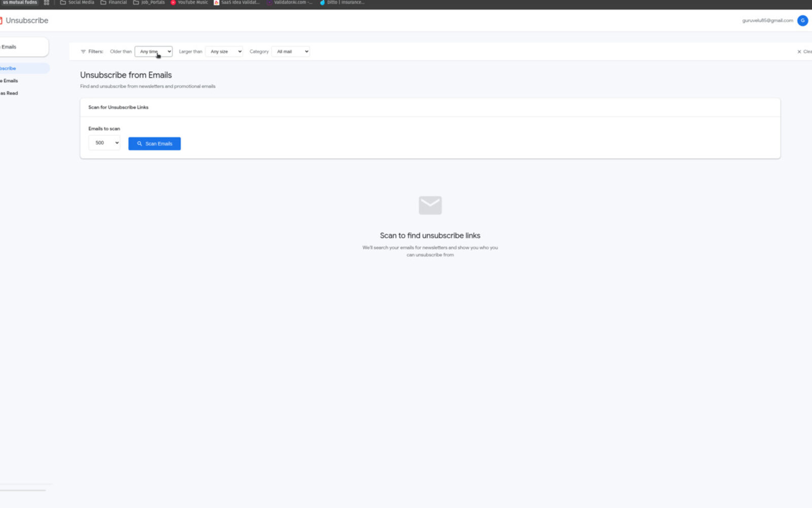812x508 pixels.
Task: Select the Emails item below Unsubscribe
Action: click(x=9, y=81)
